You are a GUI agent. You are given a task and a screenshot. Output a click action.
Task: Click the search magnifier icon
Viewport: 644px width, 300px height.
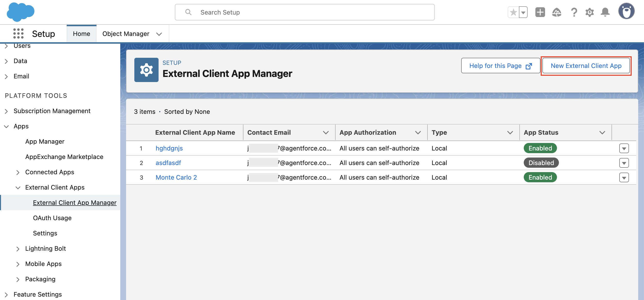(188, 12)
